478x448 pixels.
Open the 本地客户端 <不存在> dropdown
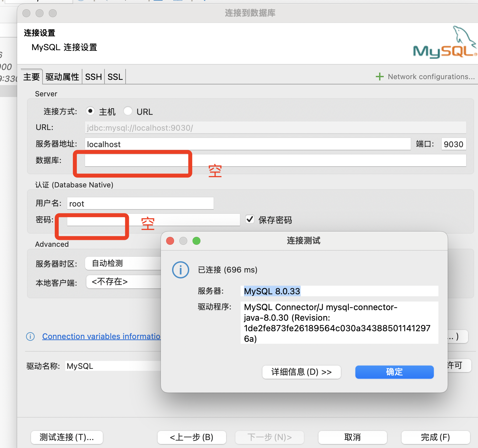(x=124, y=282)
